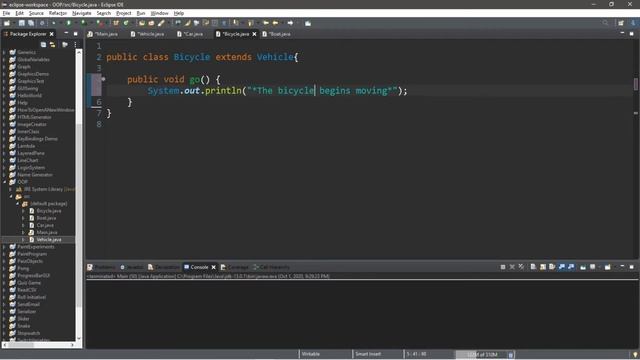This screenshot has width=640, height=360.
Task: Switch to the Javadoc tab
Action: click(x=131, y=267)
